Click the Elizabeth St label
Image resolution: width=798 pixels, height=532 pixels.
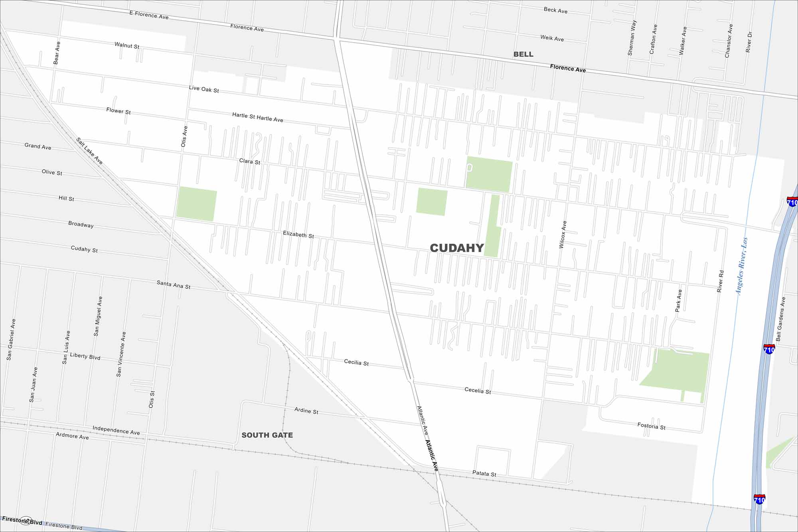click(x=298, y=235)
